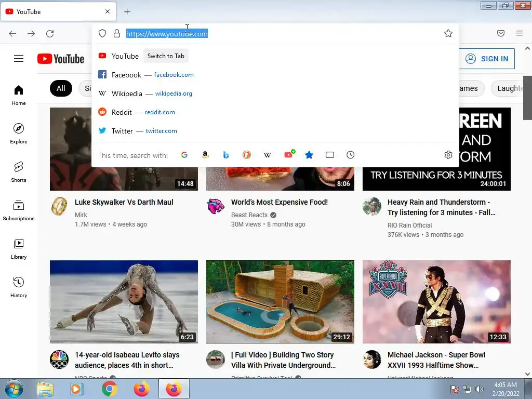Search this time with Google
Screen dimensions: 532x399
click(x=184, y=155)
